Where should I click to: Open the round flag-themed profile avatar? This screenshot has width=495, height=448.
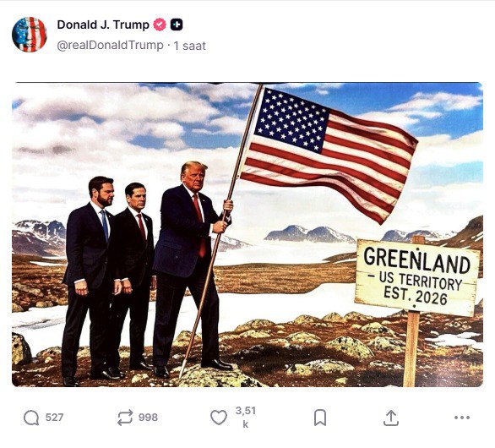tap(30, 35)
